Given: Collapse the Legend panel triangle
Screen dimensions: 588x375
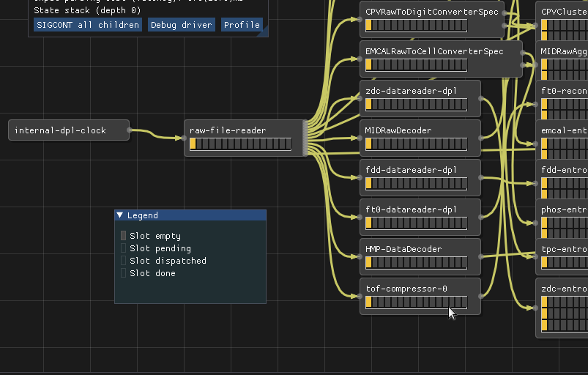Looking at the screenshot, I should (x=119, y=215).
